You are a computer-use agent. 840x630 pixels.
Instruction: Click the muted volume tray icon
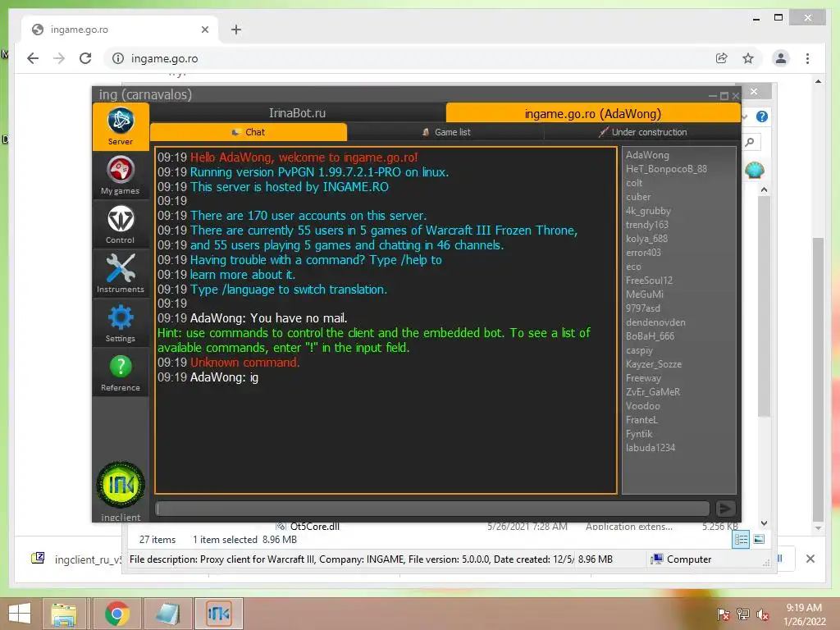pyautogui.click(x=762, y=614)
